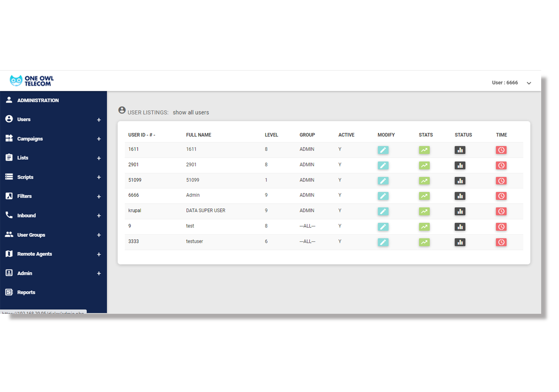Click status chart icon for Admin user 6666
Viewport: 559px width, 392px height.
[460, 196]
